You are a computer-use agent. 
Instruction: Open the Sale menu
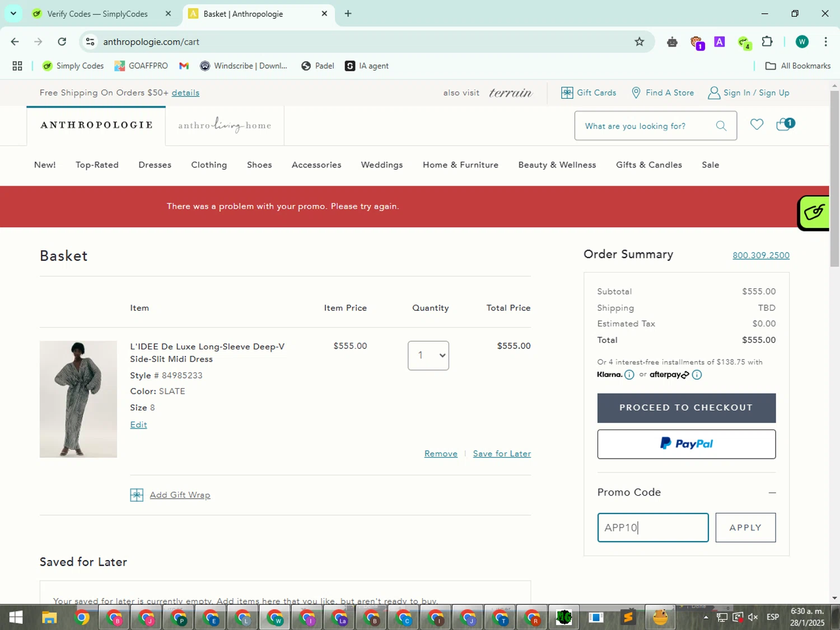click(711, 165)
